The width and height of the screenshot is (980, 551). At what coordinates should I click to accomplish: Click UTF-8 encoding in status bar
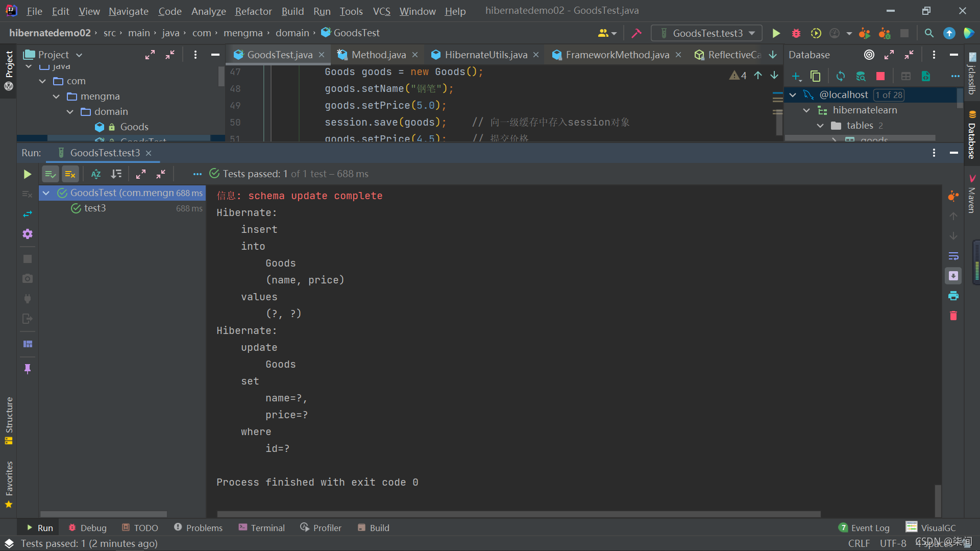[x=893, y=543]
